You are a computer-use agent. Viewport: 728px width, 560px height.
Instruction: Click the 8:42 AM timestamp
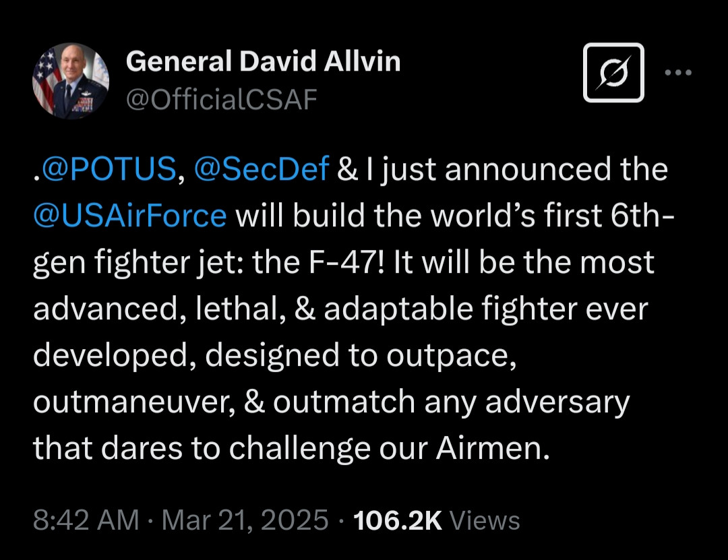86,521
